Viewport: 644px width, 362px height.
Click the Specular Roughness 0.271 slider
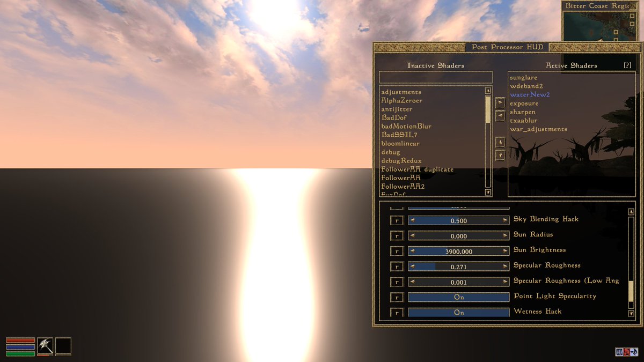459,267
